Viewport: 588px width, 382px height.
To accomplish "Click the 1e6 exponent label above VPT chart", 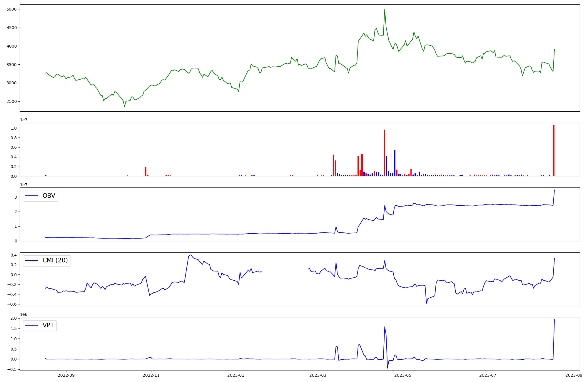I will (x=24, y=314).
